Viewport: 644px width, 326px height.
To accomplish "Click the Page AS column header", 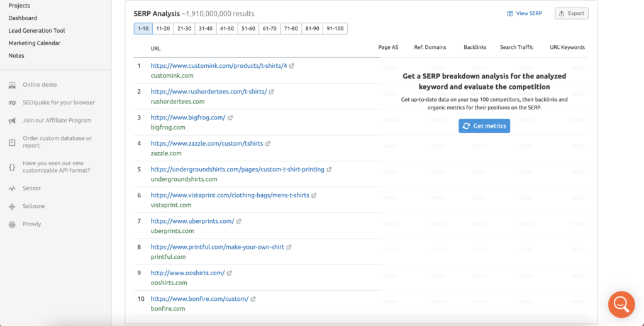I will click(388, 48).
